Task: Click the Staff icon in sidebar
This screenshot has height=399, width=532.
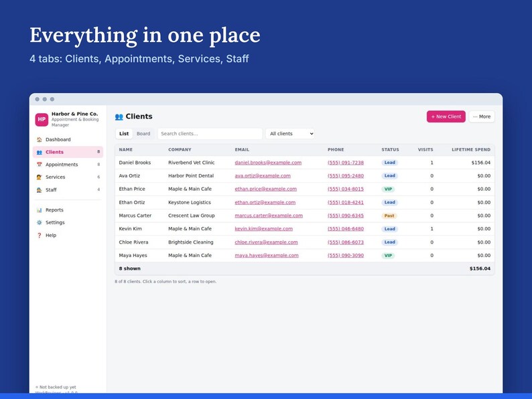Action: [x=40, y=190]
